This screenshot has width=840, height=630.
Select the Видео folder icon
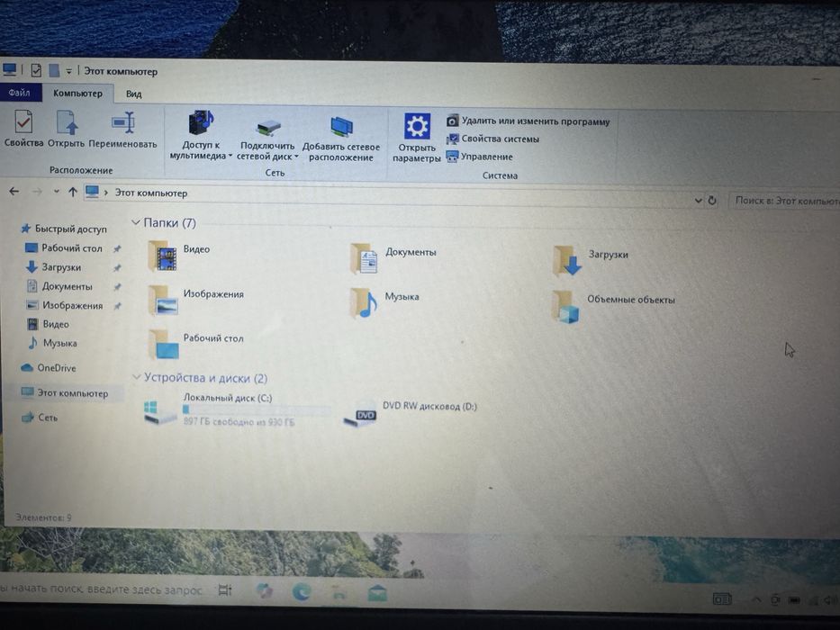(x=163, y=256)
